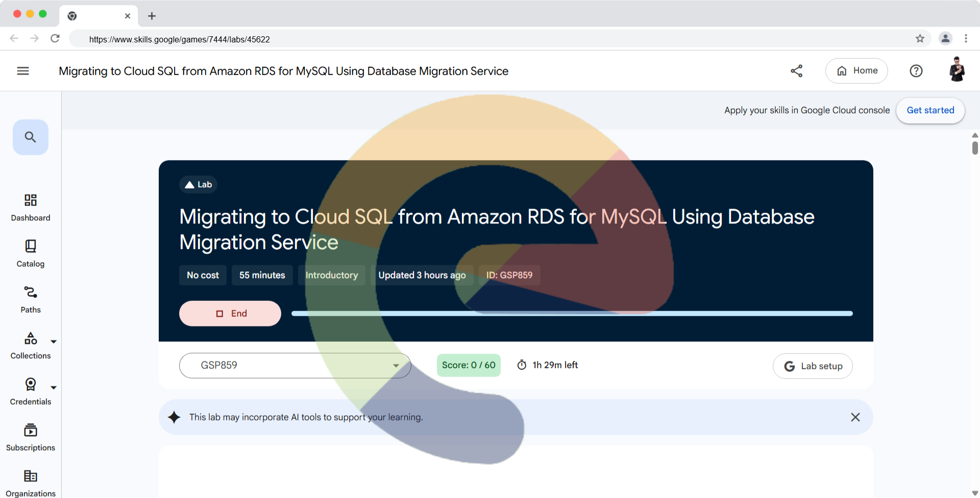This screenshot has height=498, width=980.
Task: End the running lab
Action: (230, 314)
